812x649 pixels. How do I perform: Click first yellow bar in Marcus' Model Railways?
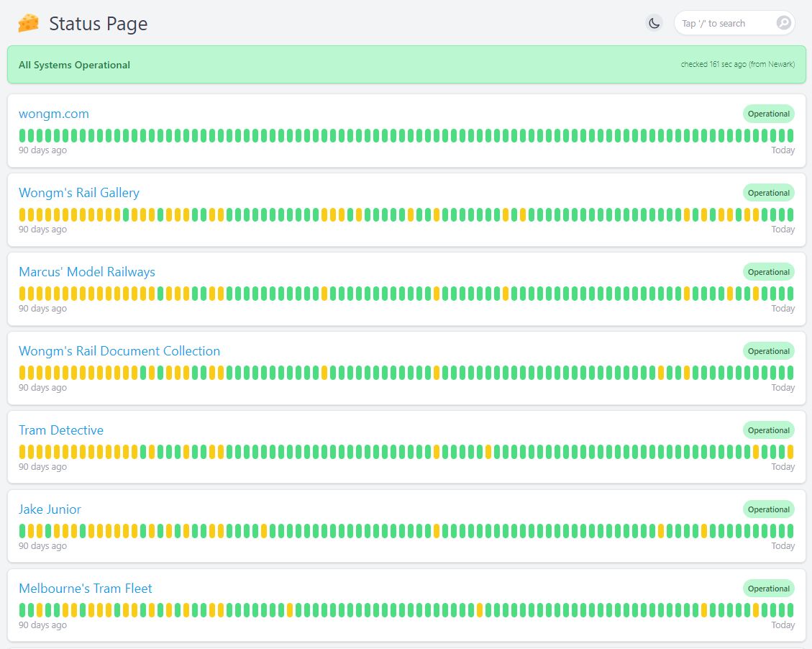tap(22, 294)
